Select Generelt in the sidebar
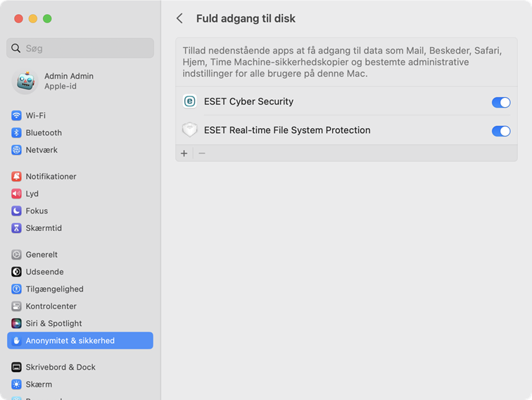532x400 pixels. (x=80, y=254)
